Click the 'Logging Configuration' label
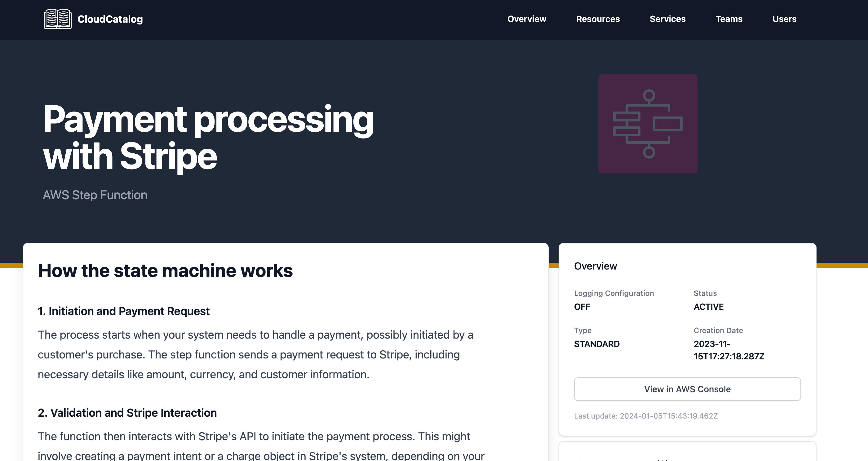 tap(614, 293)
